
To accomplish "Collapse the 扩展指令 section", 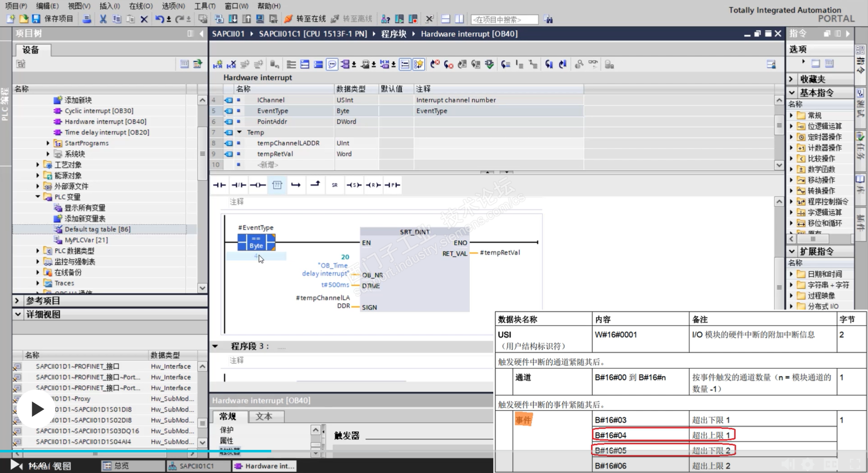I will tap(792, 251).
